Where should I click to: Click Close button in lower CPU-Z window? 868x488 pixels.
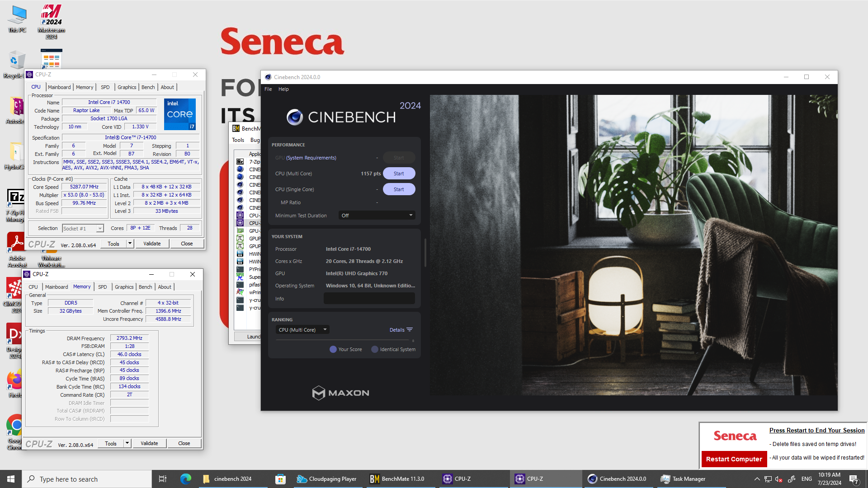pos(184,443)
